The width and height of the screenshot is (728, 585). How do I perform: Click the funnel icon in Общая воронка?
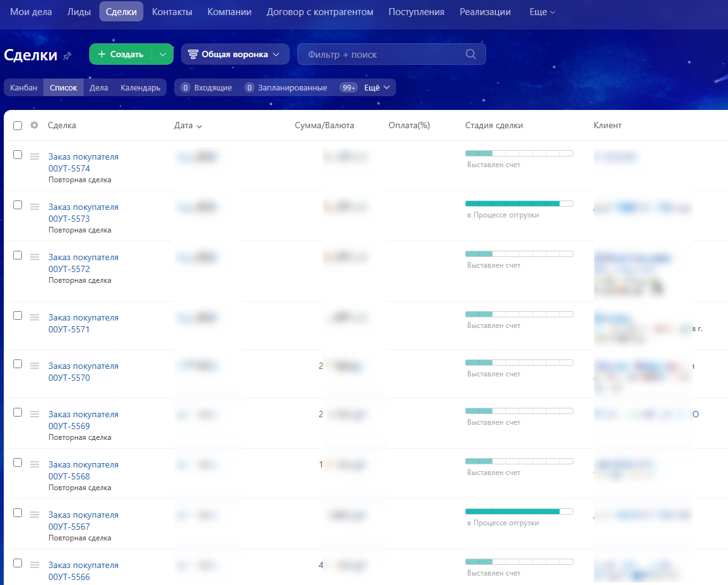[192, 54]
